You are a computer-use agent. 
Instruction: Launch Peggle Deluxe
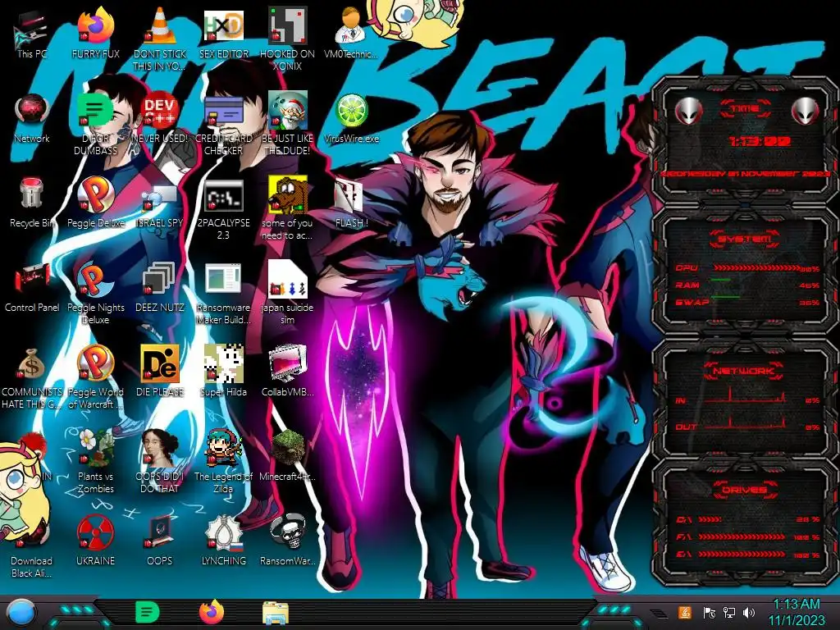coord(95,203)
